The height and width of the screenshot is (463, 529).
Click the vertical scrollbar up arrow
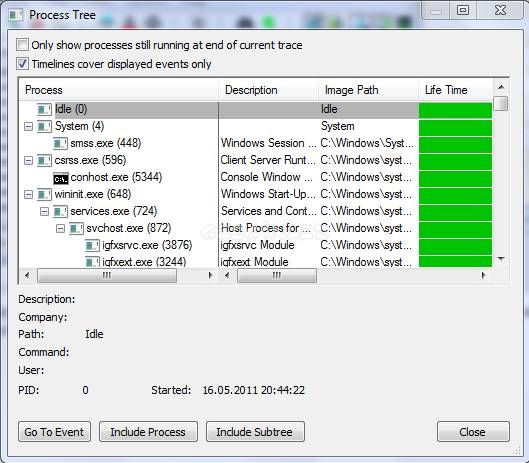point(501,87)
